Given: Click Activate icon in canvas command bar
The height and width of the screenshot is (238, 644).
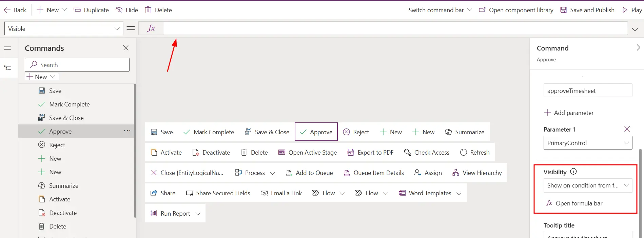Looking at the screenshot, I should pyautogui.click(x=154, y=152).
